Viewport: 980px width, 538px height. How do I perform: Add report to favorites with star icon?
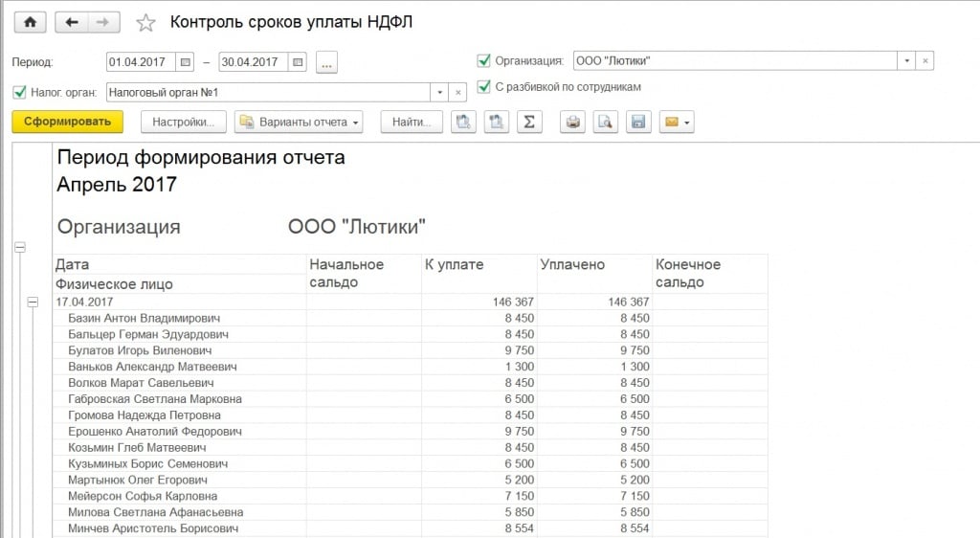tap(145, 23)
